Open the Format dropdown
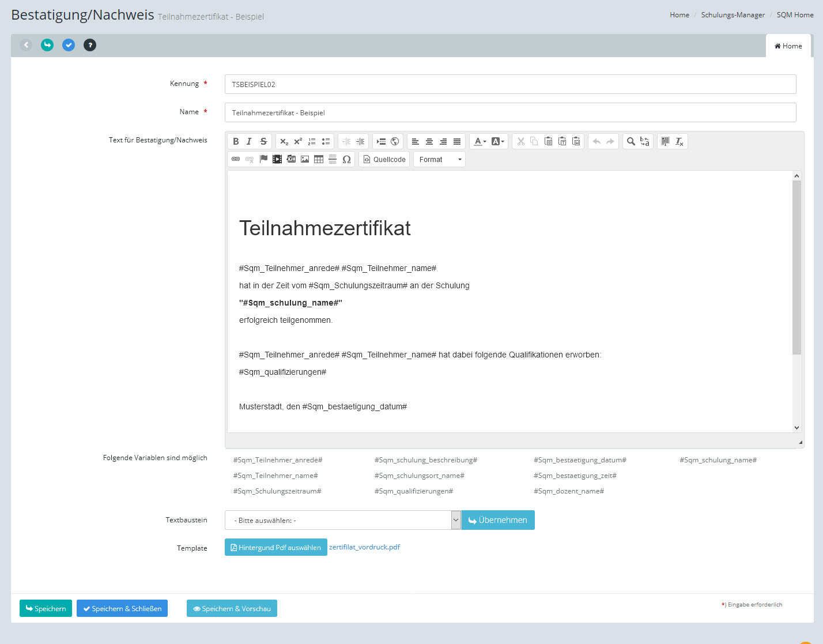The image size is (823, 644). pos(439,159)
